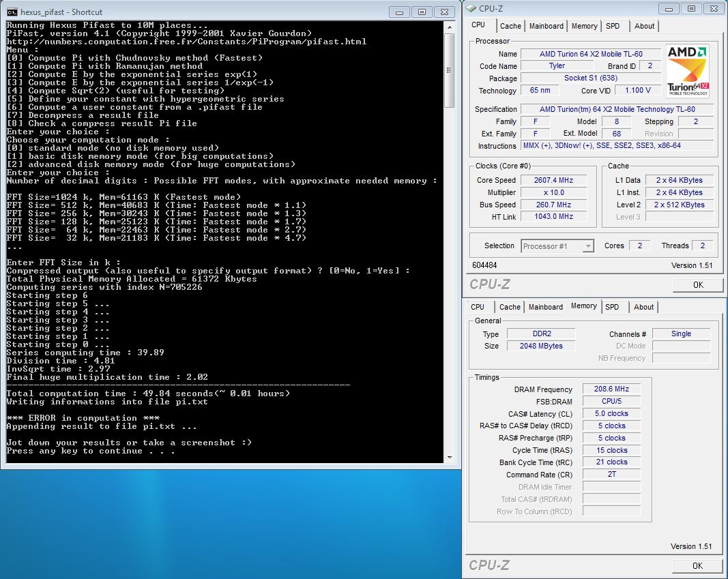Click the command prompt icon in hexus_pifast title bar
Screen dimensions: 728x579
[12, 12]
